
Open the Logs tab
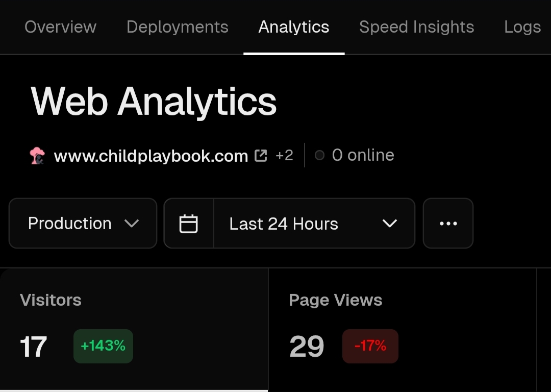coord(522,27)
